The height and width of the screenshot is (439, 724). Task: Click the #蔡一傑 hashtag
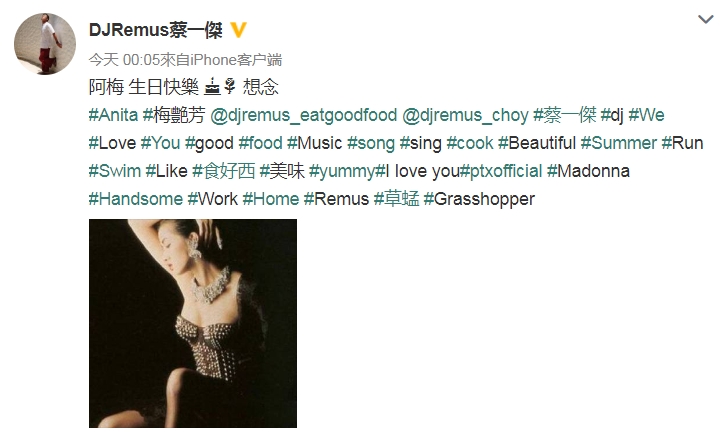click(565, 115)
